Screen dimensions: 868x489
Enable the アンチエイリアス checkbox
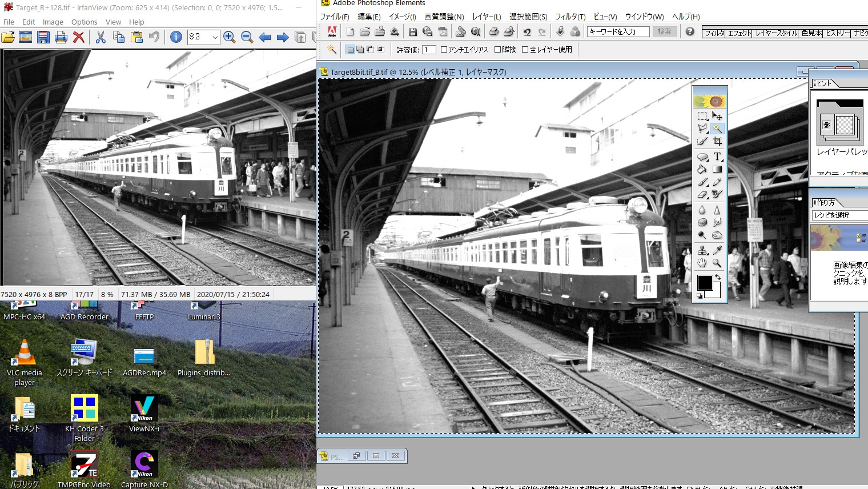[x=444, y=50]
